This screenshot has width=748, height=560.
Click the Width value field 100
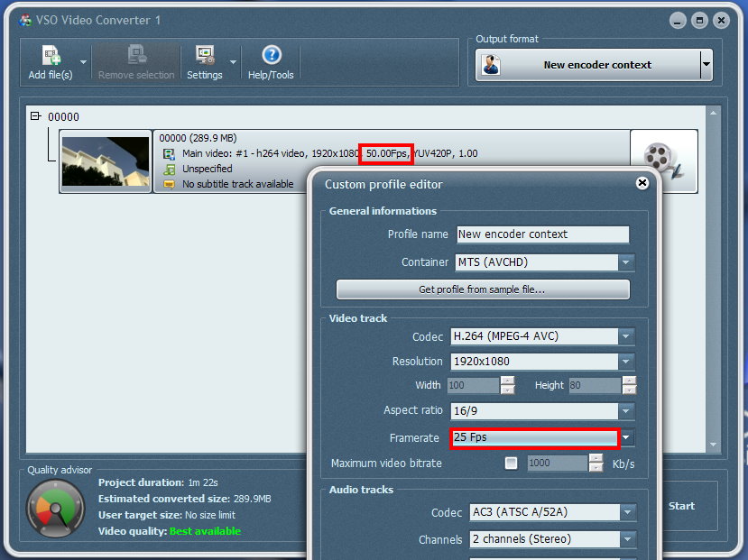tap(474, 385)
